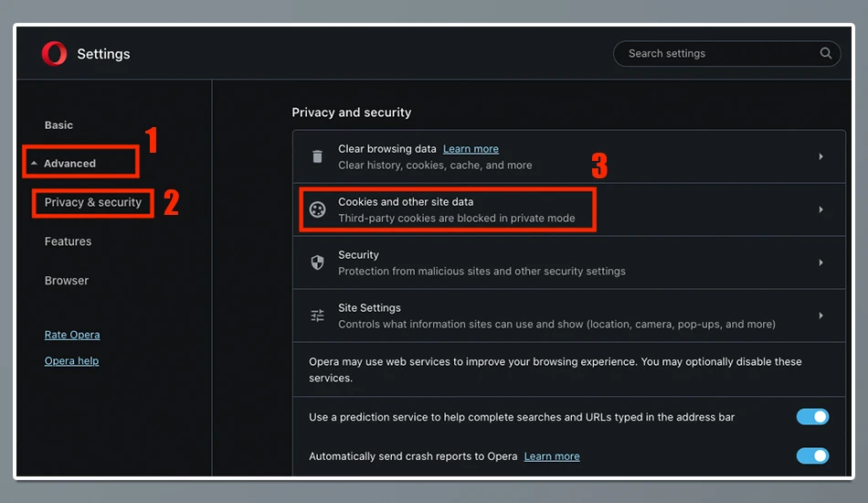This screenshot has width=868, height=503.
Task: Click the Privacy and security heading
Action: (x=352, y=112)
